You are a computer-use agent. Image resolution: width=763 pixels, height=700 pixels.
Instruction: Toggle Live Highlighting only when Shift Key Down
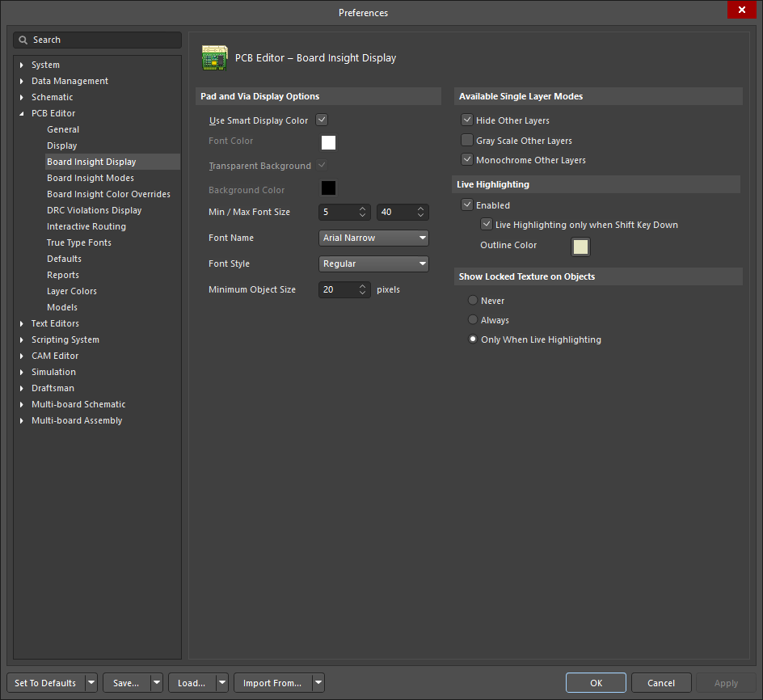pyautogui.click(x=487, y=224)
